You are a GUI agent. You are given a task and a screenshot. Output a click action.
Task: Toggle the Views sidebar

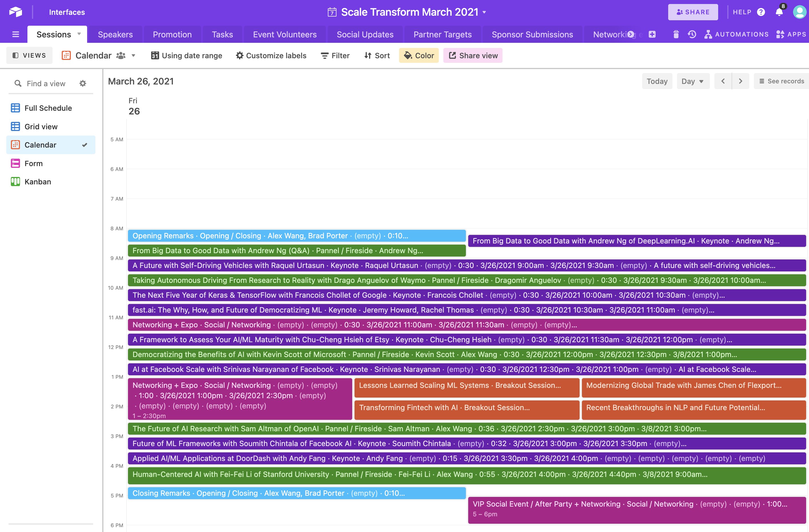click(29, 55)
